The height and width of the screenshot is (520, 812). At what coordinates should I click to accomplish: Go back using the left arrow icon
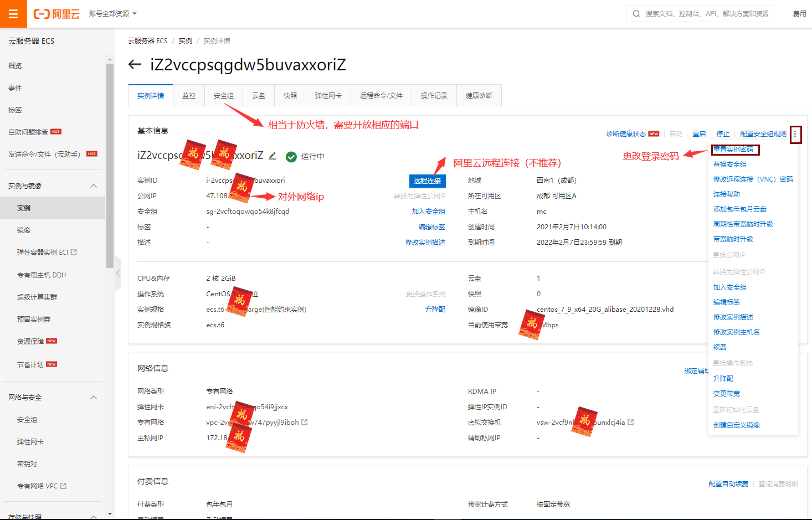point(135,65)
